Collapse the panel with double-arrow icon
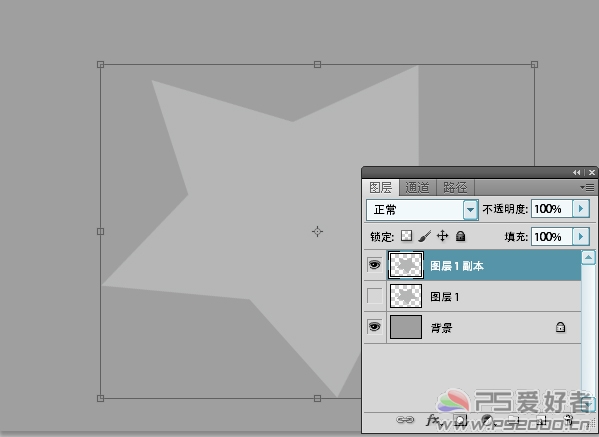599x437 pixels. [x=576, y=173]
